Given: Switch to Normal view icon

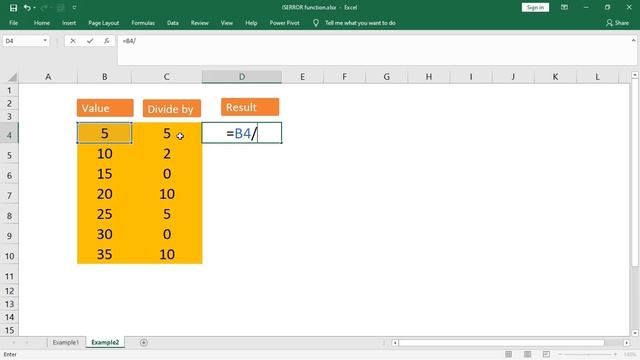Looking at the screenshot, I should tap(508, 354).
